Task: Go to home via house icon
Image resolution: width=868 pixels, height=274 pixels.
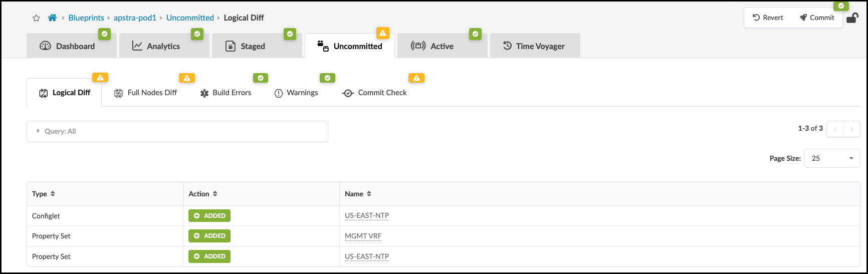Action: pyautogui.click(x=52, y=18)
